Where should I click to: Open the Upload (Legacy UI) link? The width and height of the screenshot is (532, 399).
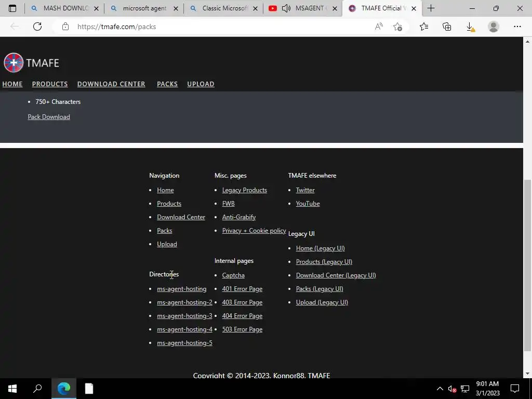point(322,303)
